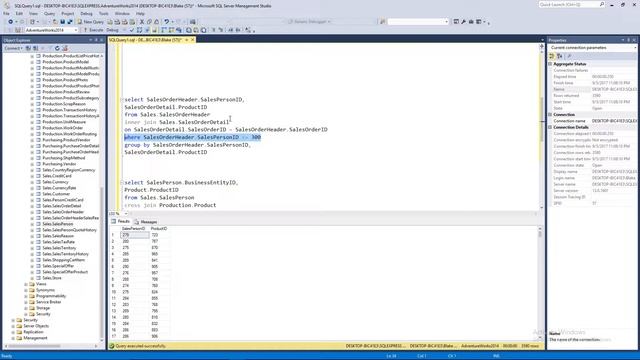Screen dimensions: 640x360
Task: Expand the Sales.SalesPerson table node
Action: [32, 224]
